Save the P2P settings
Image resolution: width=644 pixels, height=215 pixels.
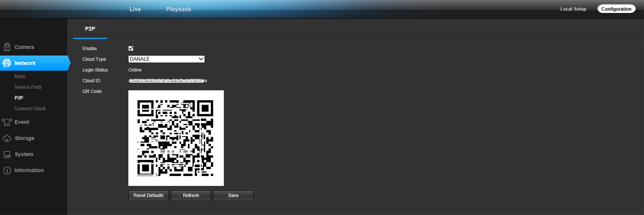[233, 196]
